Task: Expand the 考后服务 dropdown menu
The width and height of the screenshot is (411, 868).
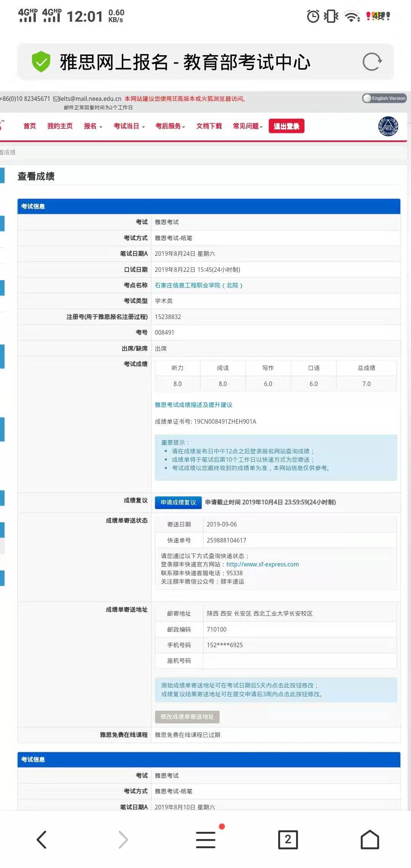Action: click(170, 126)
